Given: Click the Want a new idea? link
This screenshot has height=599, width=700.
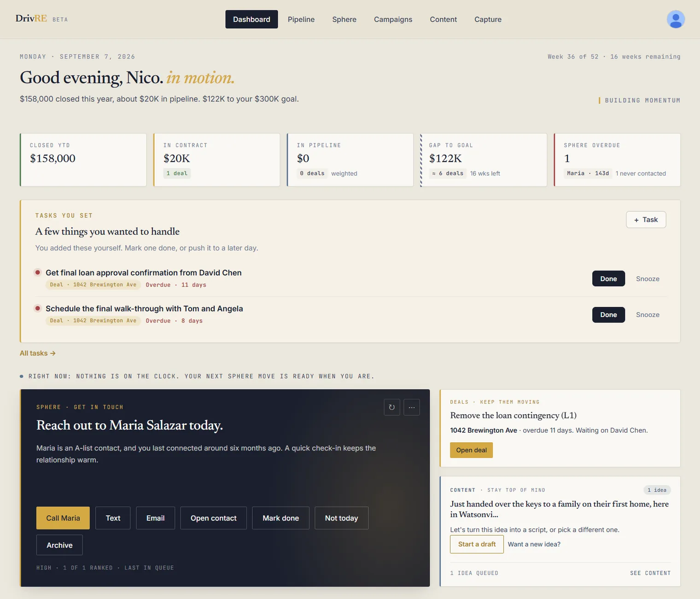Looking at the screenshot, I should coord(534,544).
